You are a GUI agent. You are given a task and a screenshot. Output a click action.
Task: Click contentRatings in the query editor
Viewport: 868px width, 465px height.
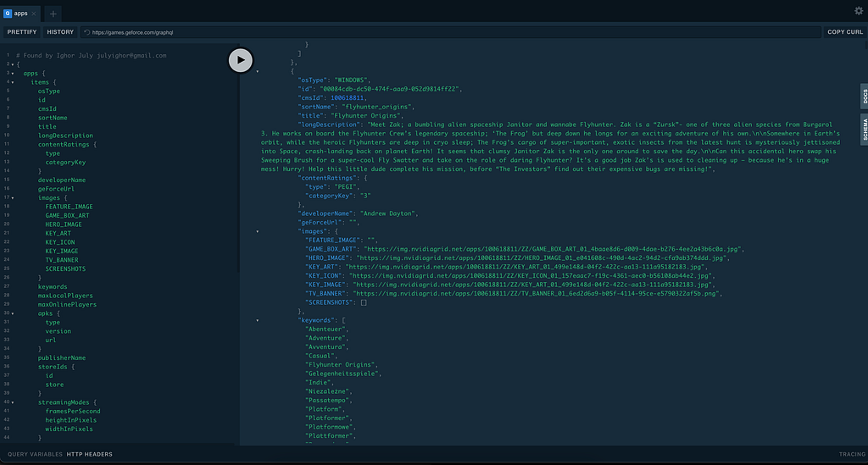[63, 144]
